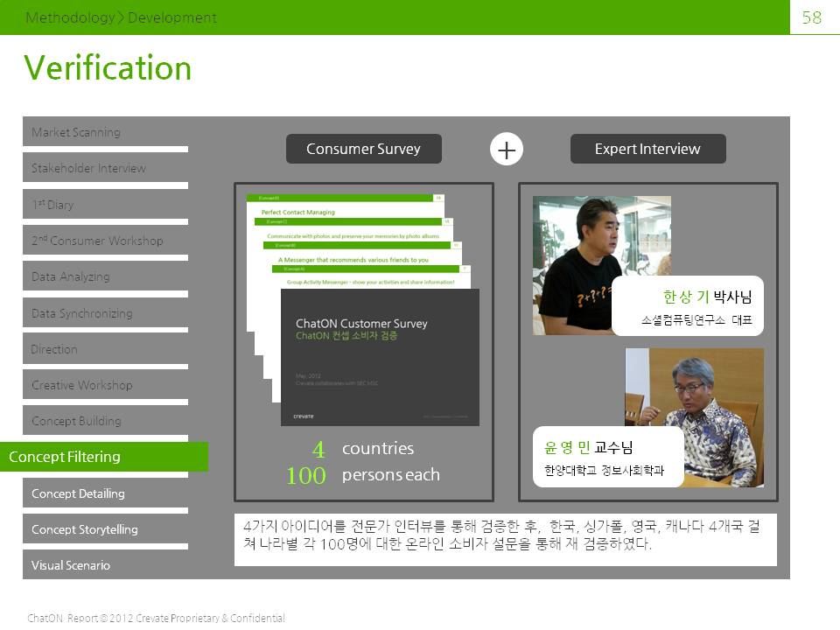This screenshot has width=840, height=630.
Task: Click the Verification slide title
Action: [x=108, y=68]
